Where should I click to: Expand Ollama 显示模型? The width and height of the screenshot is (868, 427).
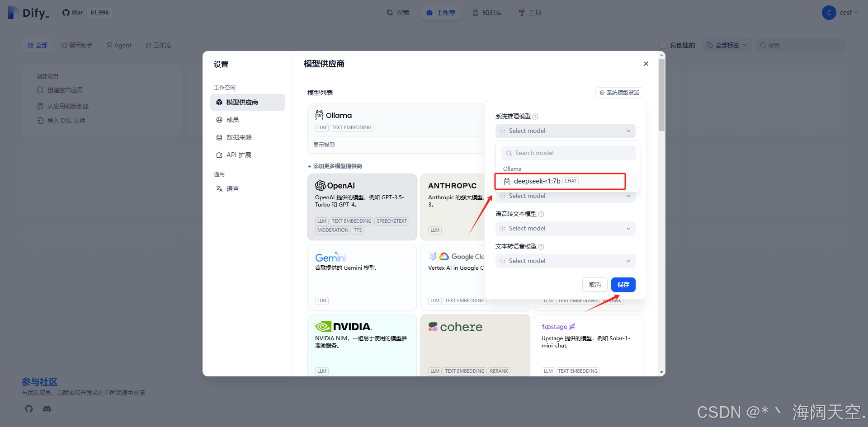coord(324,145)
